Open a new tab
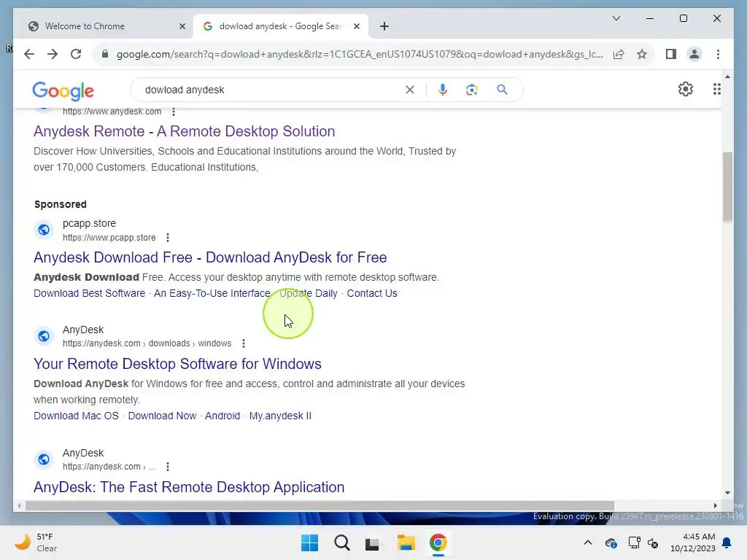This screenshot has height=560, width=747. 384,26
